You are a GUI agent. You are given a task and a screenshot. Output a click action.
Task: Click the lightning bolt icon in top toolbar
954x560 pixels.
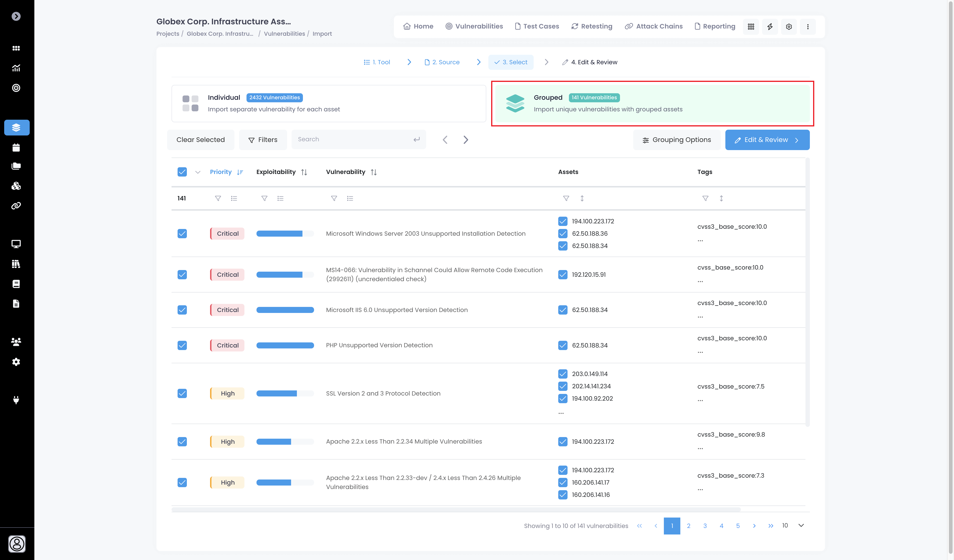tap(770, 26)
